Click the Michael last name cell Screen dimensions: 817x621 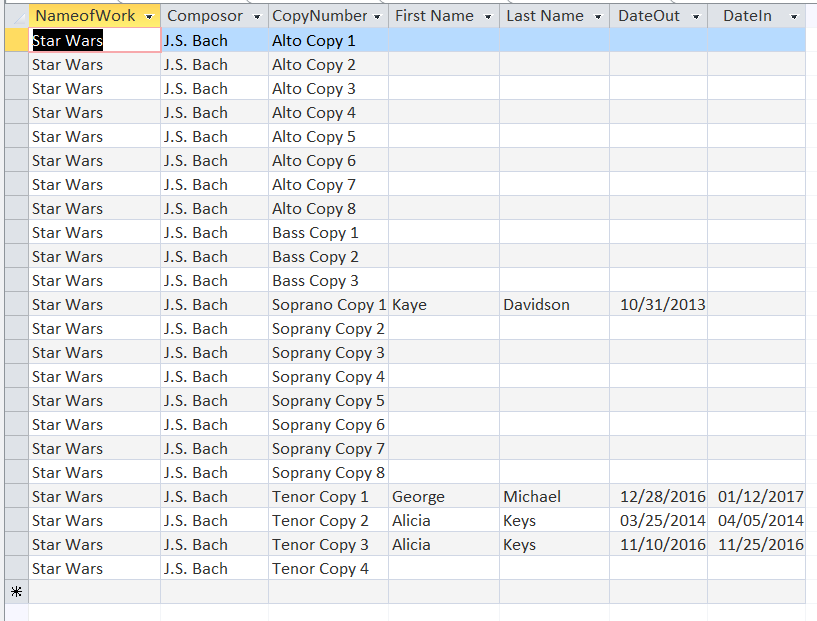tap(554, 496)
